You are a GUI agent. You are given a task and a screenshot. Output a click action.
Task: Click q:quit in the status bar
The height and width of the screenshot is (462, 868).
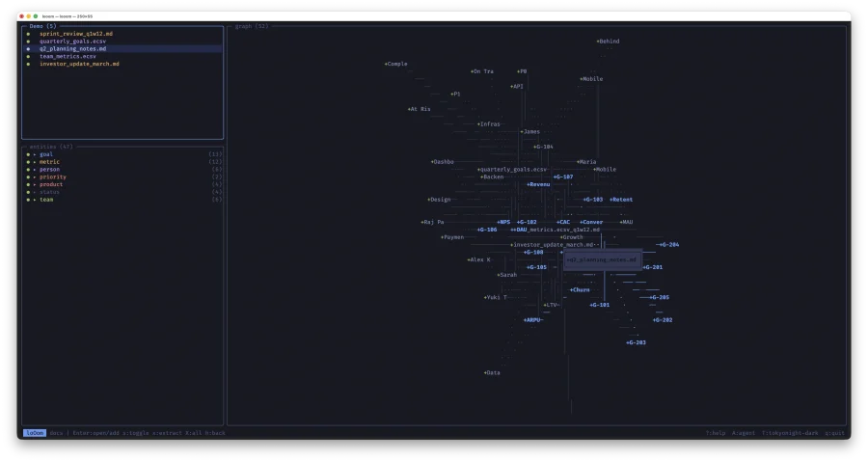[x=834, y=433]
